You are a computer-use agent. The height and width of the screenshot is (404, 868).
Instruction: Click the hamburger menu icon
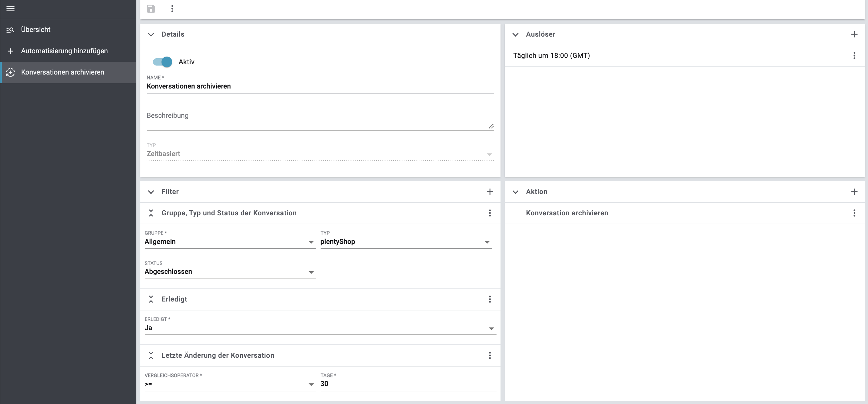10,9
